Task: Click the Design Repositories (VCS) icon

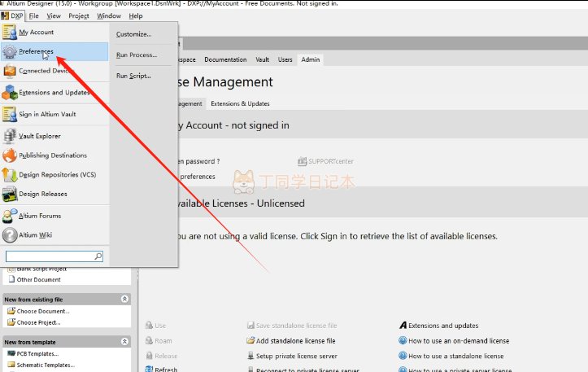Action: (x=10, y=174)
